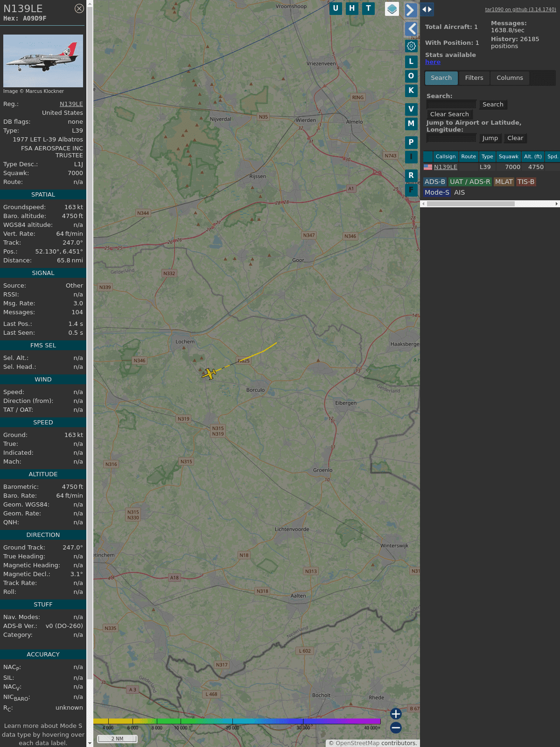Sort table by Type column
The image size is (560, 747).
click(x=487, y=156)
